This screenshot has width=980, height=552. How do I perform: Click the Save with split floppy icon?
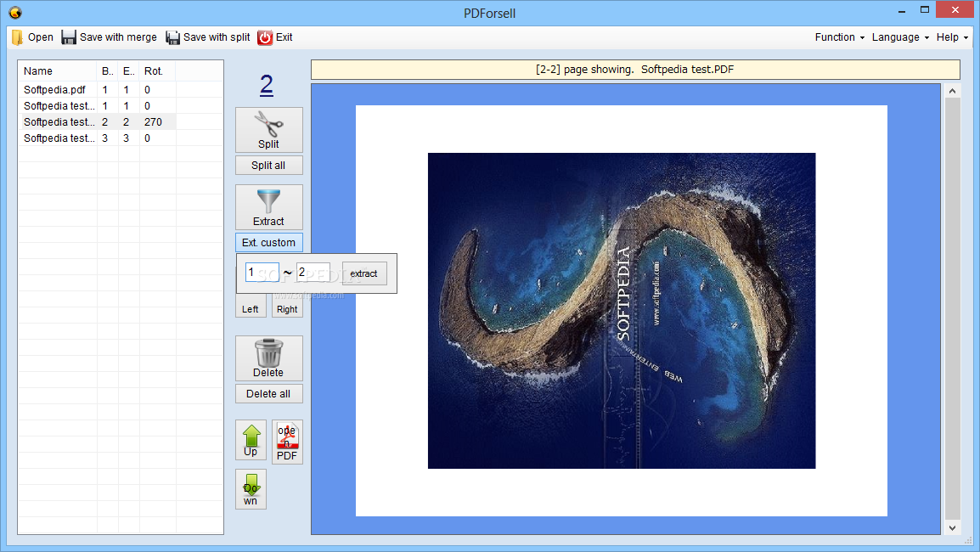[172, 37]
